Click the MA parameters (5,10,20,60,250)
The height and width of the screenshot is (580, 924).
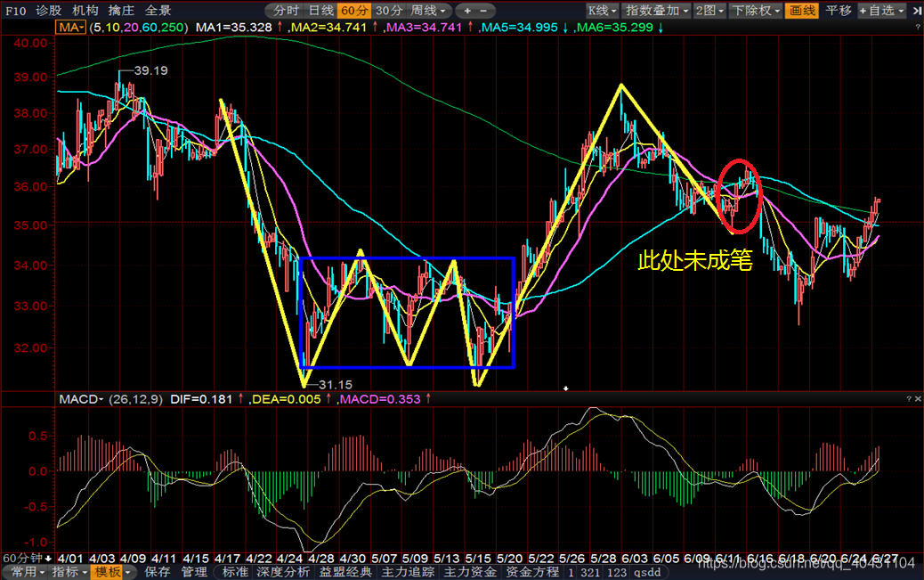click(x=139, y=27)
